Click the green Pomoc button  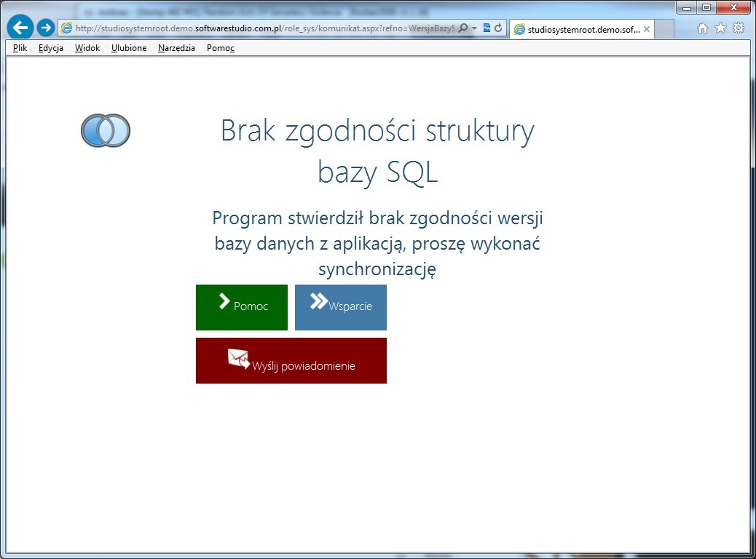click(242, 307)
